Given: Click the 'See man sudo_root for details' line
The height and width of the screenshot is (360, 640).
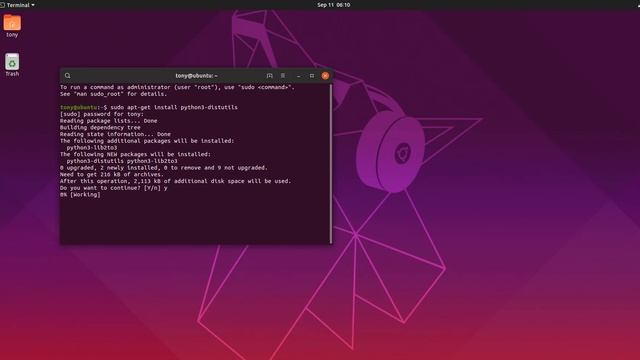Looking at the screenshot, I should click(113, 94).
